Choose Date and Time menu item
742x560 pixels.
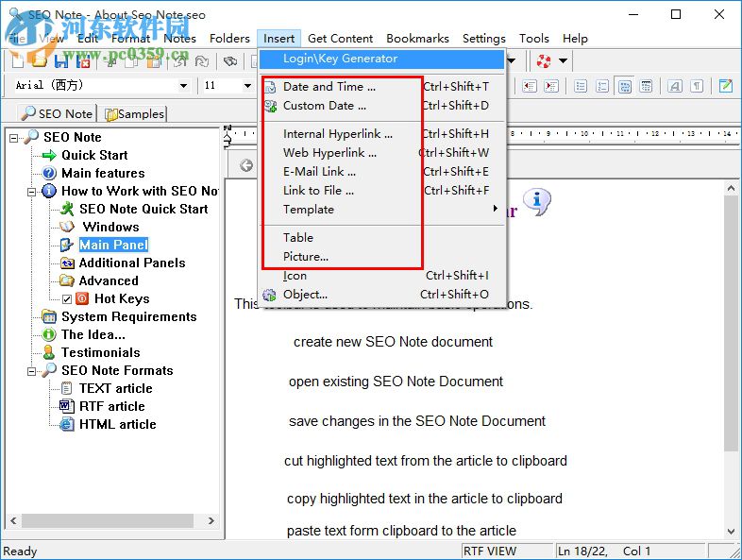click(x=382, y=87)
